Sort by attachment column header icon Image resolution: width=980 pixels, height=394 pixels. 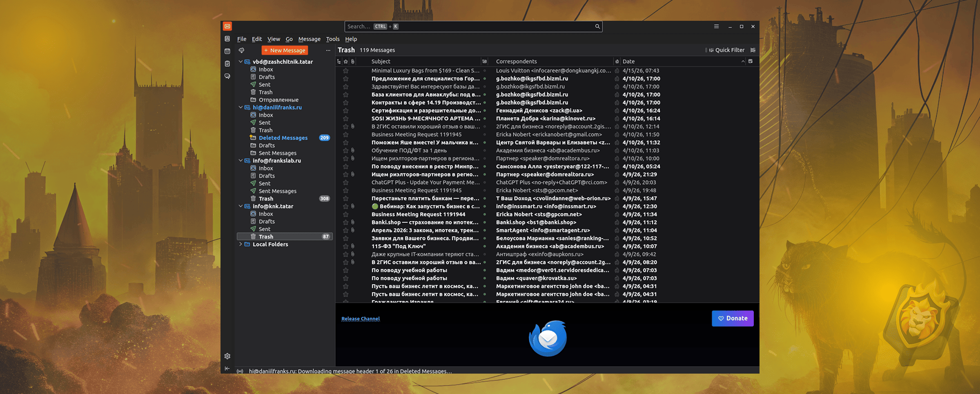[353, 61]
